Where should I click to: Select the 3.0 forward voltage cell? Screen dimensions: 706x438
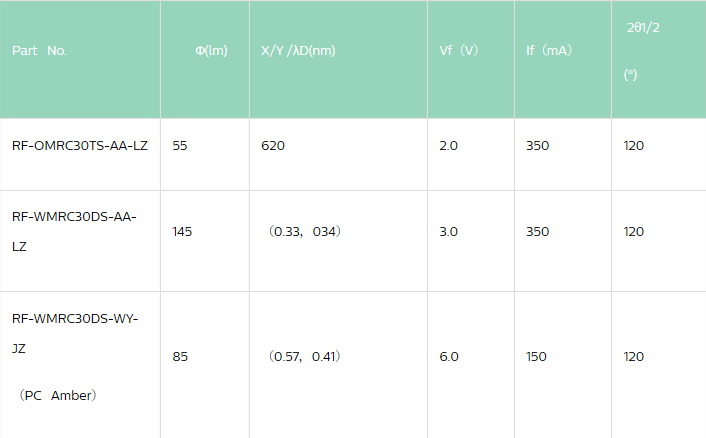pos(448,232)
